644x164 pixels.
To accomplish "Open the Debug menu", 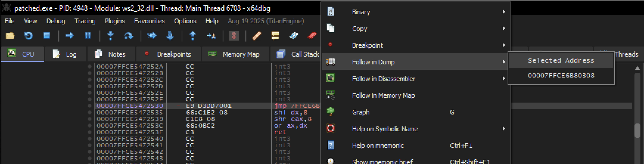I will [56, 21].
